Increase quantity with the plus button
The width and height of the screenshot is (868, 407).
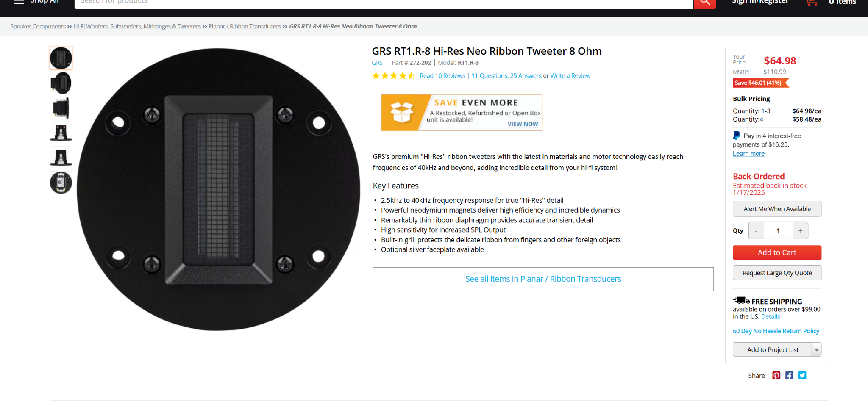[x=800, y=230]
